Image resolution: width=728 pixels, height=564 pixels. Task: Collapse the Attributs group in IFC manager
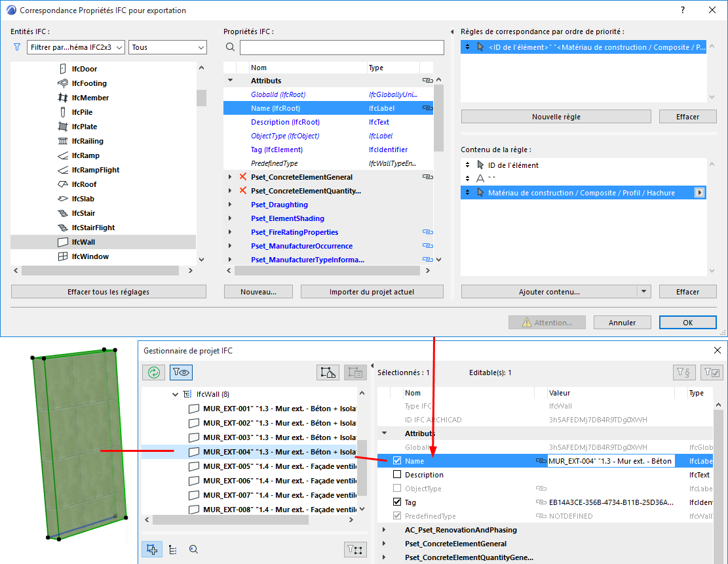pos(385,433)
